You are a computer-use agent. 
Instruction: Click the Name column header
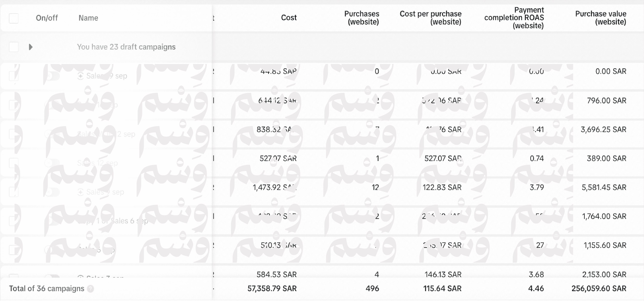(x=88, y=18)
